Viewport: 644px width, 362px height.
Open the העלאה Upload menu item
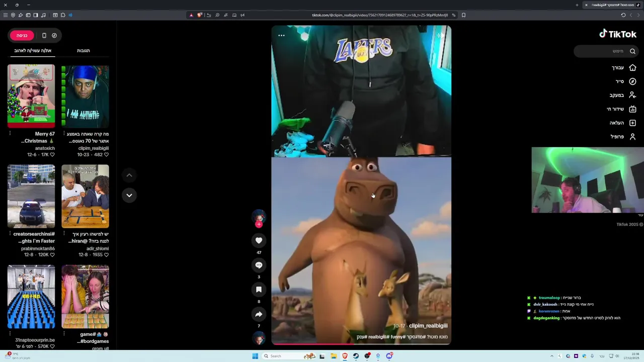coord(623,123)
